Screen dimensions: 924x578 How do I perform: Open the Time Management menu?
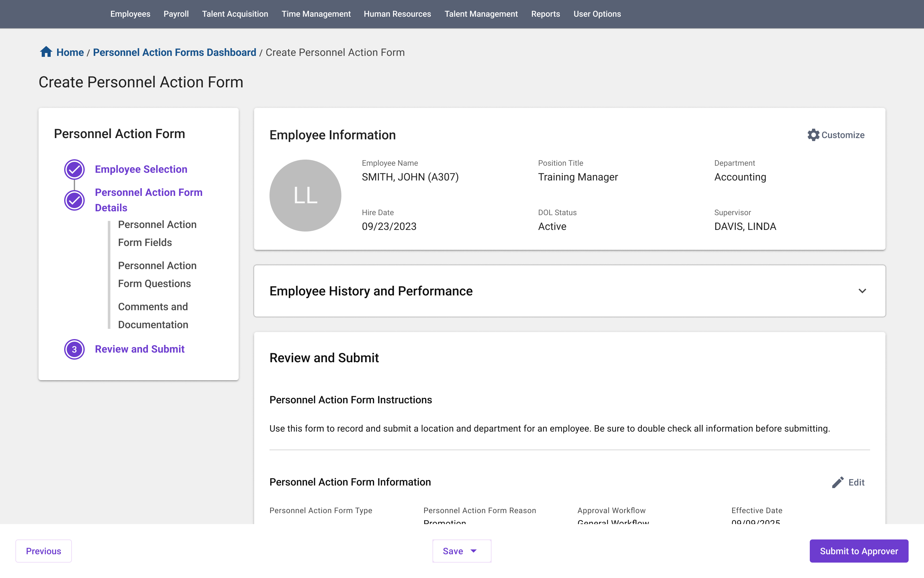316,14
